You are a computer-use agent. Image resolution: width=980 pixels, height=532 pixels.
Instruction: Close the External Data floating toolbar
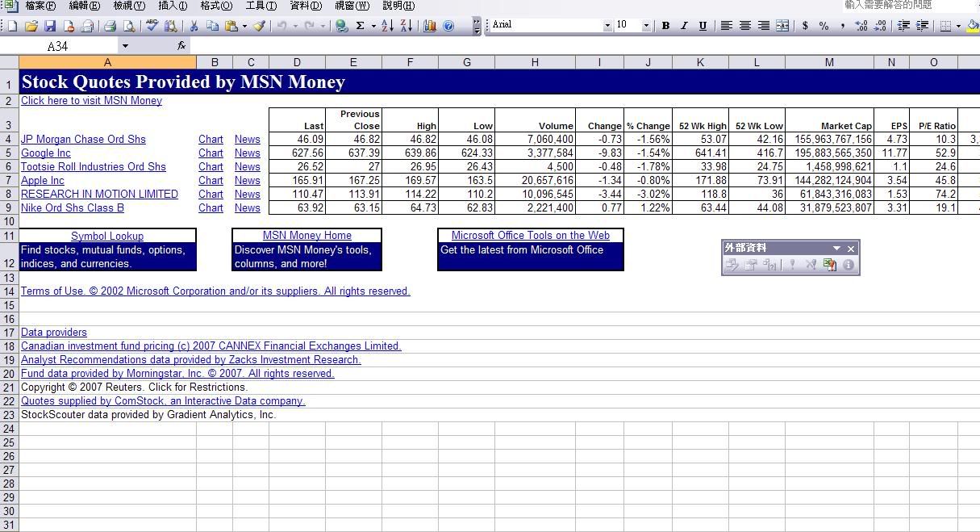tap(851, 249)
